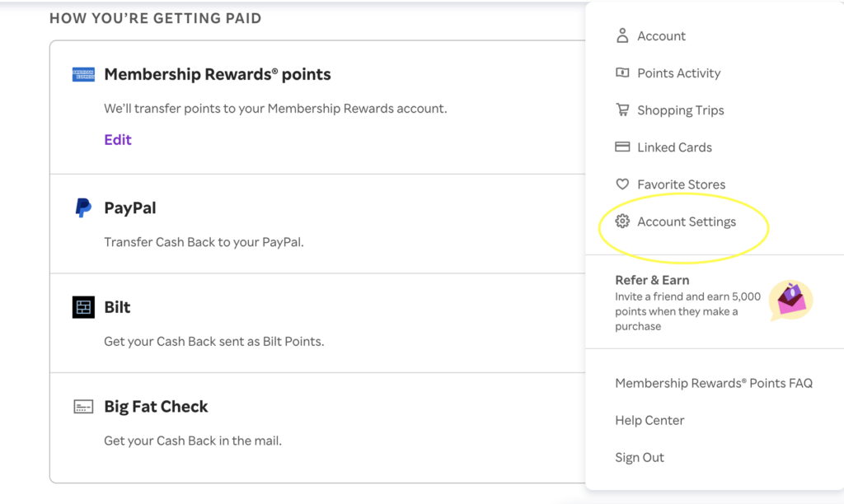Image resolution: width=844 pixels, height=504 pixels.
Task: Select the PayPal payment option title
Action: (x=129, y=208)
